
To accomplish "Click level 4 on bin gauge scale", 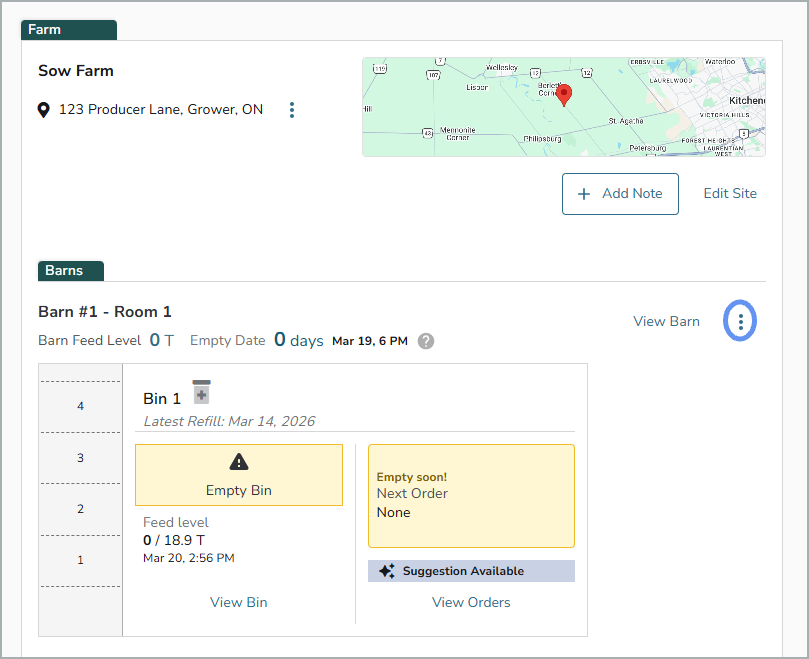I will [x=81, y=406].
